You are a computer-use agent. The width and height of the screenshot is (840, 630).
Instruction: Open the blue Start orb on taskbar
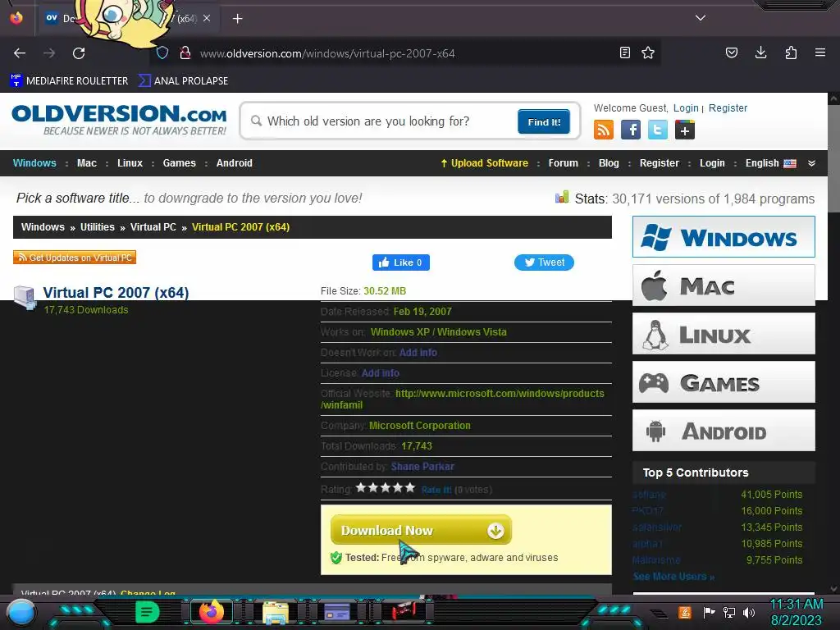coord(21,612)
